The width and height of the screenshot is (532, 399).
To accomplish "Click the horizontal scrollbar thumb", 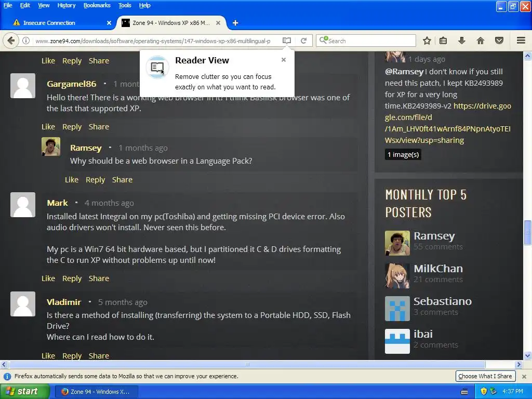I will pyautogui.click(x=247, y=364).
